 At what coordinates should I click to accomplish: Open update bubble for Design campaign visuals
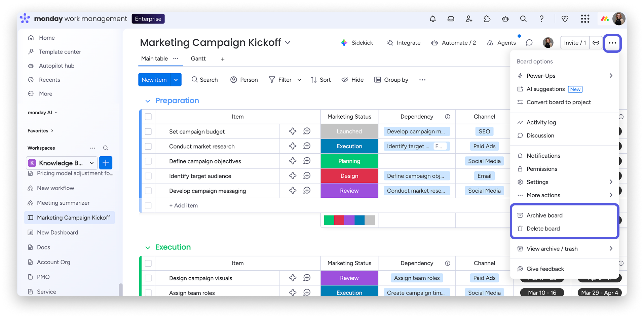307,278
